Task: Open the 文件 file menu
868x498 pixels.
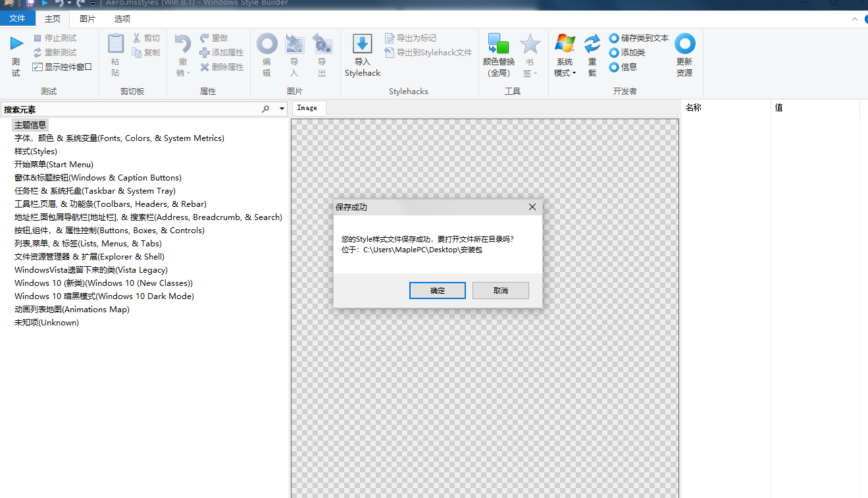Action: pos(17,19)
